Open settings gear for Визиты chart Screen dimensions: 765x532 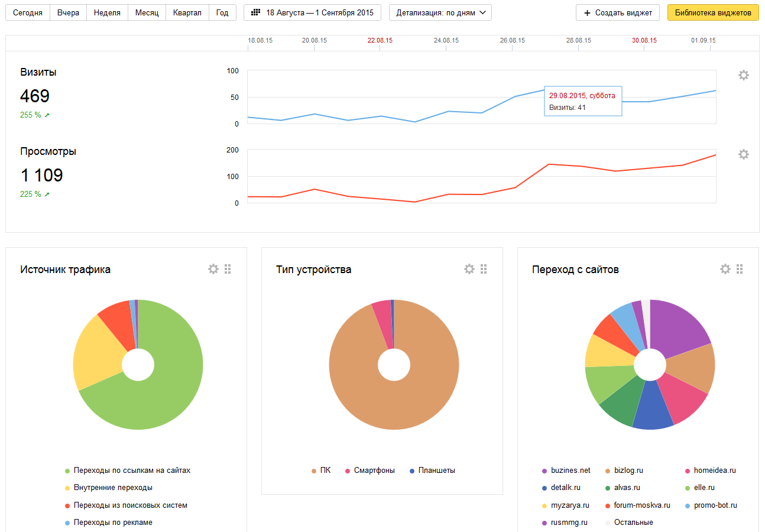point(743,75)
